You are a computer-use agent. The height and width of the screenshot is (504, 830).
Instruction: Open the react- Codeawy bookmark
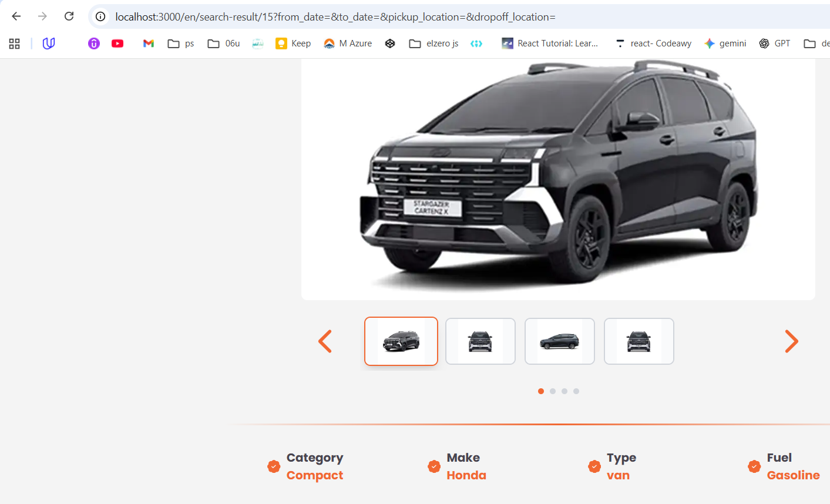[x=653, y=43]
